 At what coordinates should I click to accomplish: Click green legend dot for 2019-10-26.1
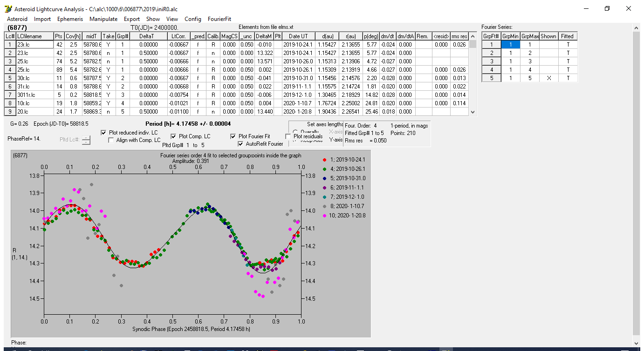[324, 169]
